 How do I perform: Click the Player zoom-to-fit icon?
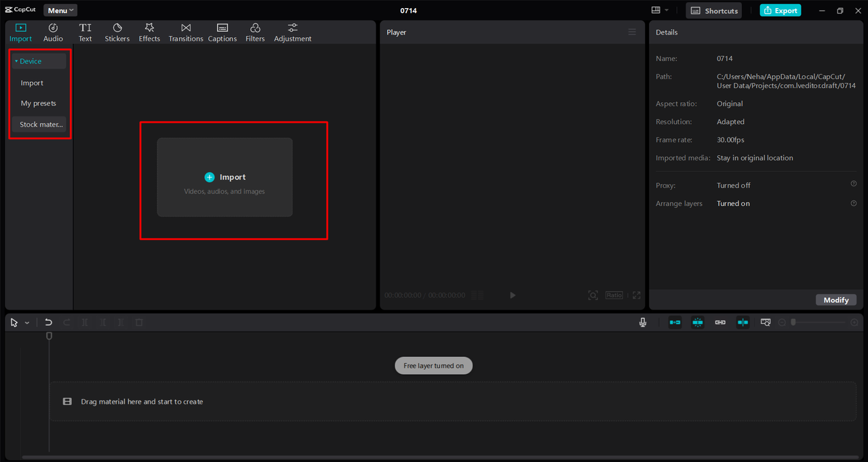593,295
